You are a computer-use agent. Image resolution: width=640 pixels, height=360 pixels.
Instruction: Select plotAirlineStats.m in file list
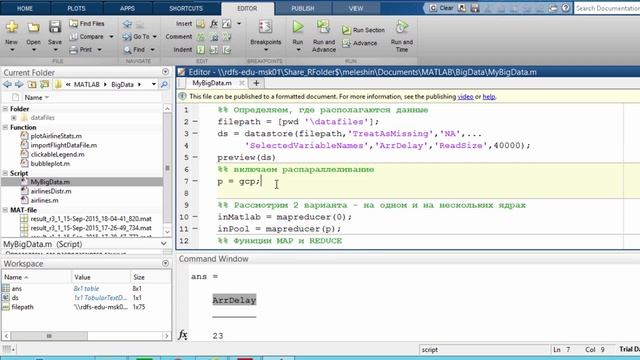[56, 136]
